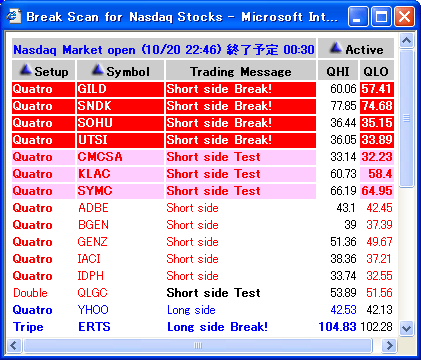Select the SYMC symbol cell

point(120,191)
